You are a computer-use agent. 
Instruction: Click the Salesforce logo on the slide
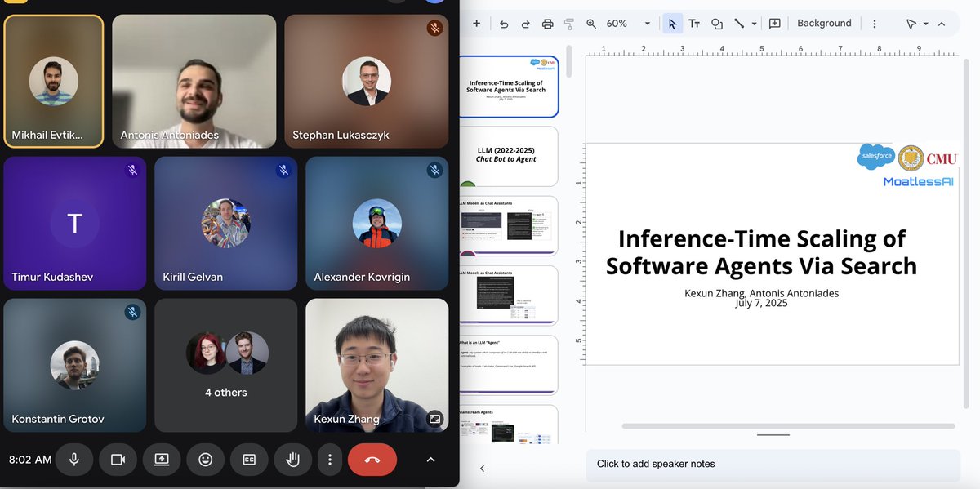coord(876,156)
